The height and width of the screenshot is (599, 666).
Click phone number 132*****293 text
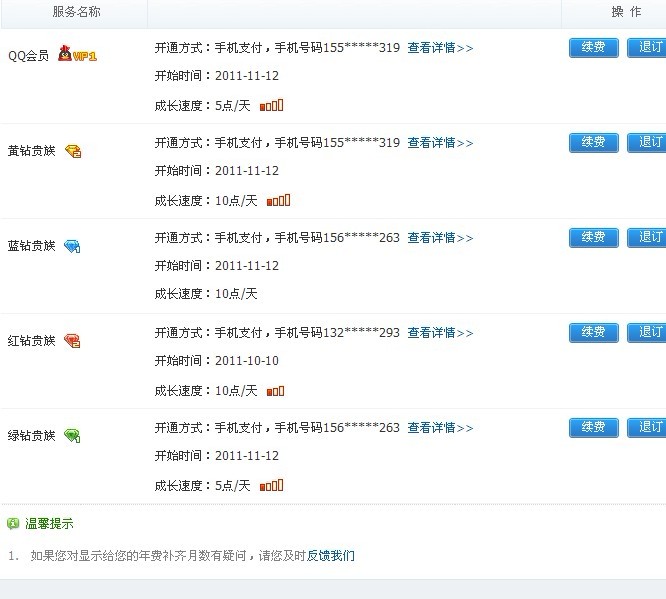tap(361, 333)
